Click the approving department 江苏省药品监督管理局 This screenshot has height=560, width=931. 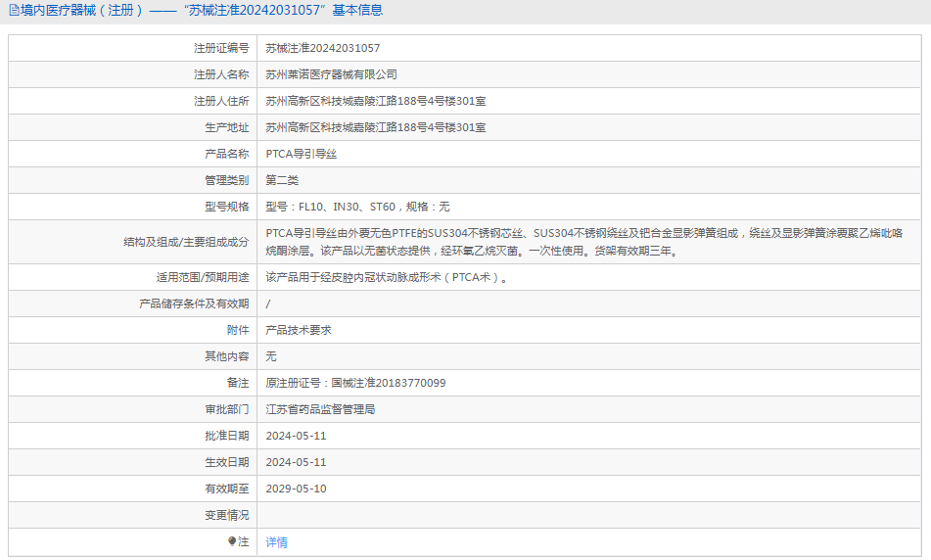point(320,409)
